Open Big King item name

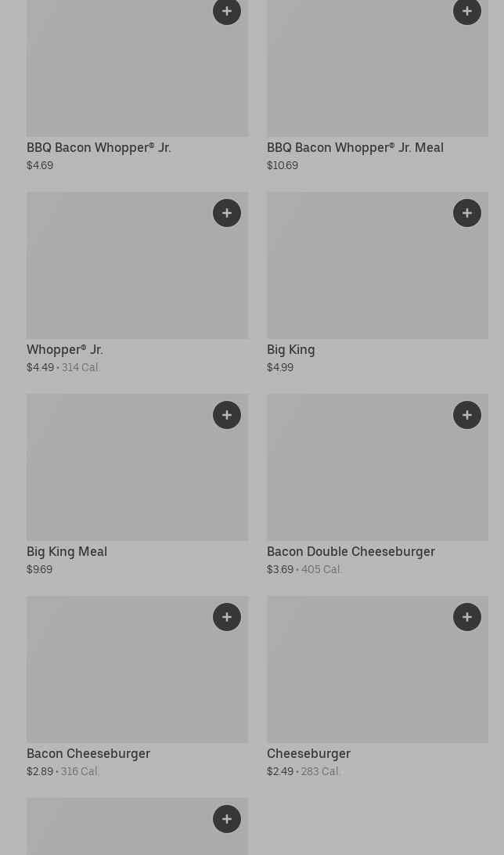pyautogui.click(x=290, y=349)
